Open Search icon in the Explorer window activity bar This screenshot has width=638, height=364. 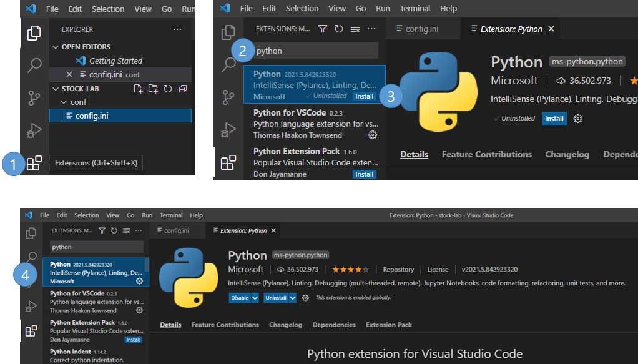click(x=34, y=65)
